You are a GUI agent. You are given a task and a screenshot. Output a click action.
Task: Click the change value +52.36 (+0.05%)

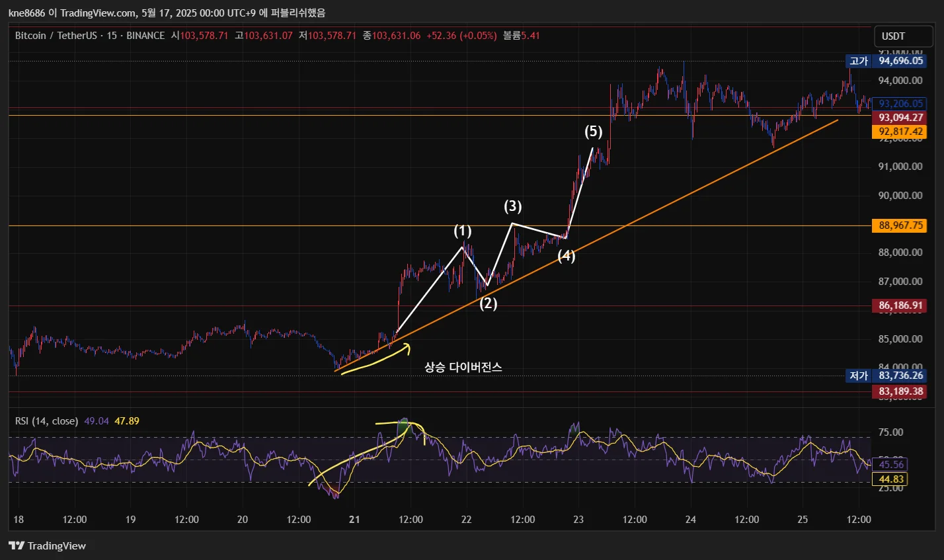(461, 36)
